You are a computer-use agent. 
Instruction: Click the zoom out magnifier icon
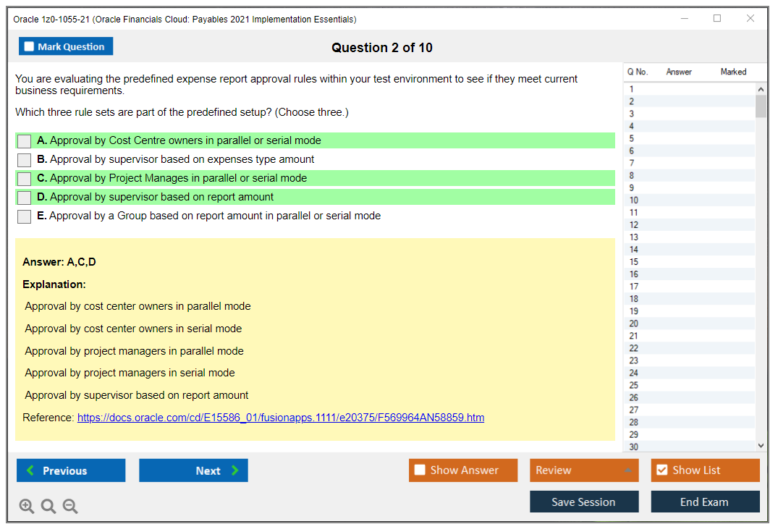pyautogui.click(x=70, y=506)
